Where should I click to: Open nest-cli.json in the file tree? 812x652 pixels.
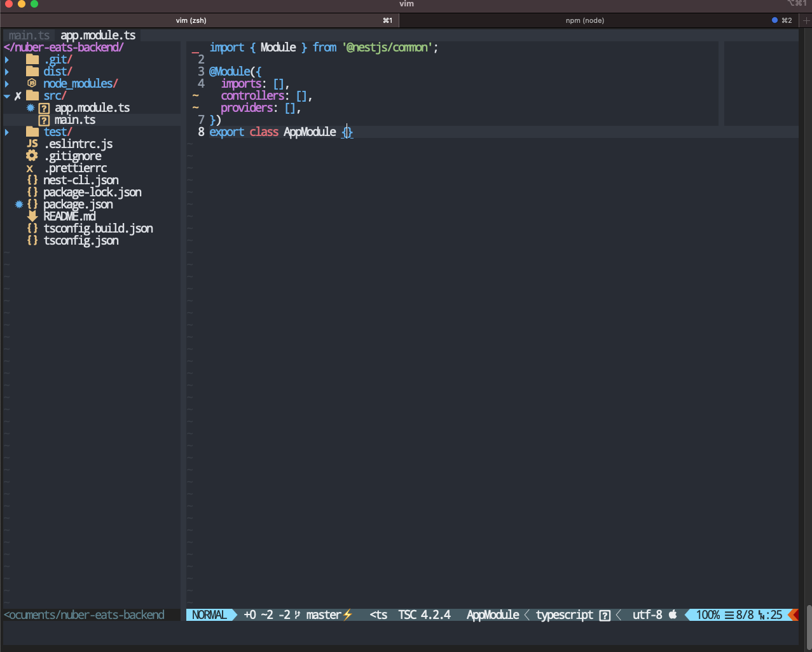coord(81,180)
